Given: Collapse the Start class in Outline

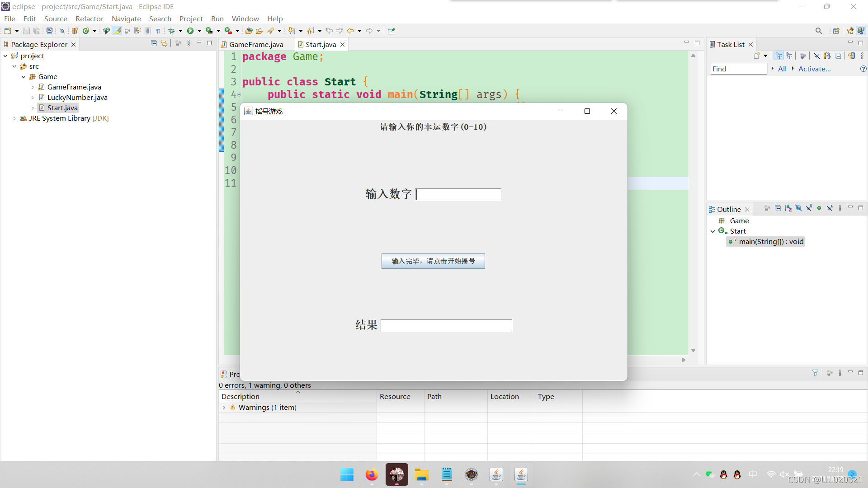Looking at the screenshot, I should click(x=713, y=231).
